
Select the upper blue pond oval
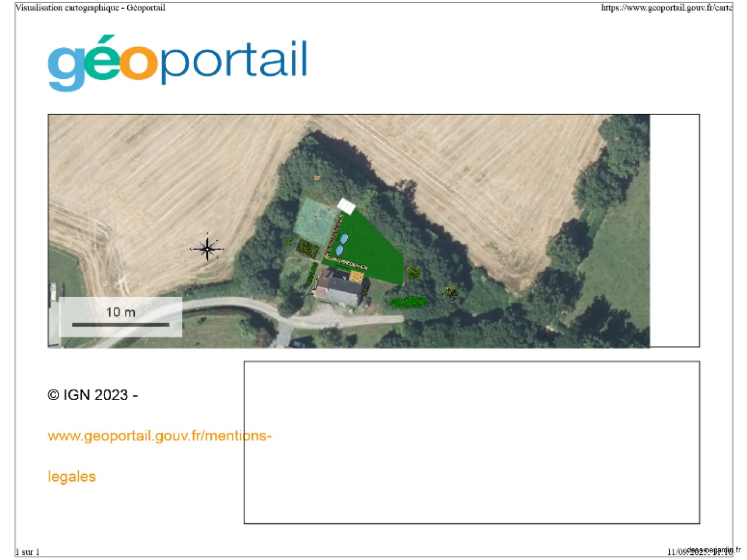pos(344,239)
